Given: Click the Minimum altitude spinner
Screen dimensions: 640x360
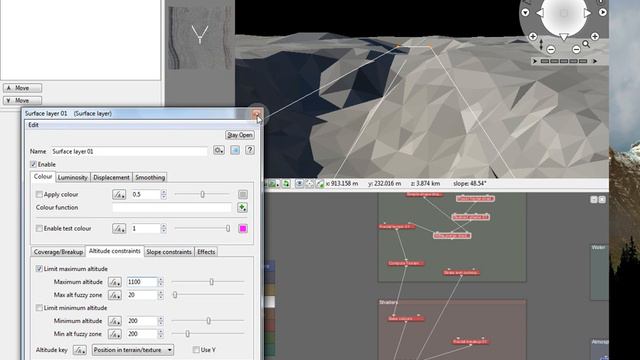Looking at the screenshot, I should click(x=160, y=321).
